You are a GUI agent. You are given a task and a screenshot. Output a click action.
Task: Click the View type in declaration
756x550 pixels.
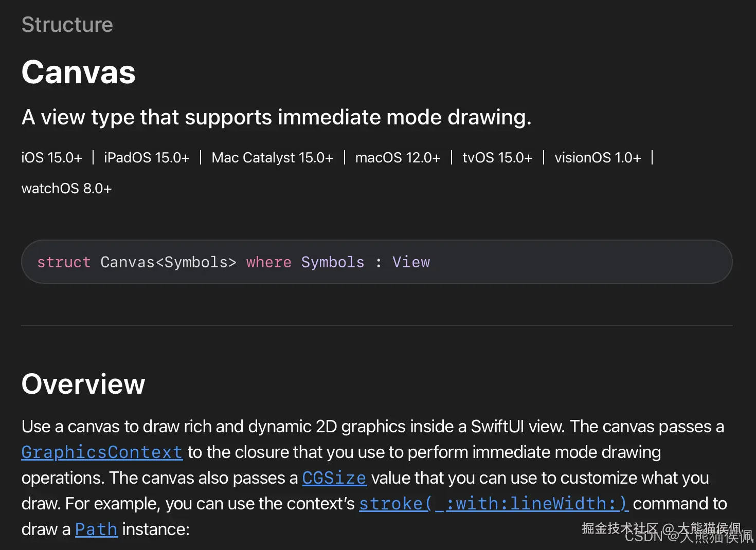[411, 262]
